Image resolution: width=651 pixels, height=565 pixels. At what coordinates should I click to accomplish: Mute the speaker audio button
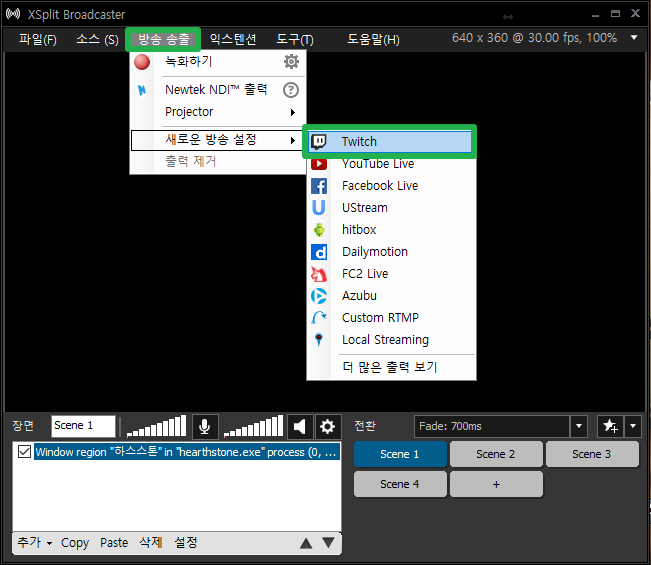[300, 426]
